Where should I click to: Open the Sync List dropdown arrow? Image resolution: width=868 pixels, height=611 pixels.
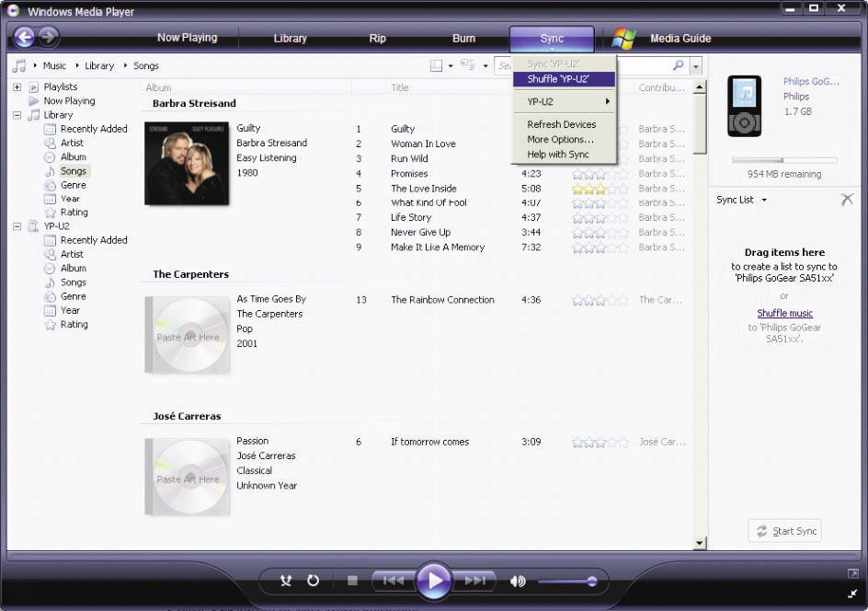764,200
